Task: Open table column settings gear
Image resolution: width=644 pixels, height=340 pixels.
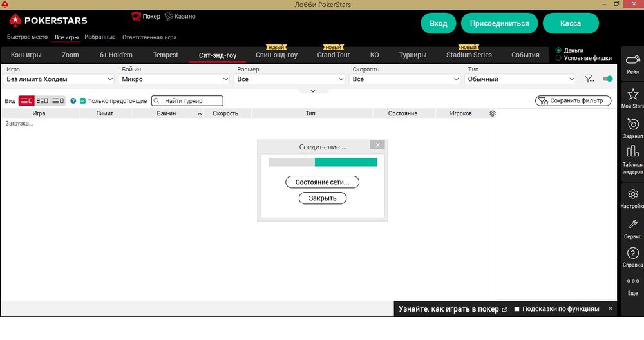Action: [493, 113]
